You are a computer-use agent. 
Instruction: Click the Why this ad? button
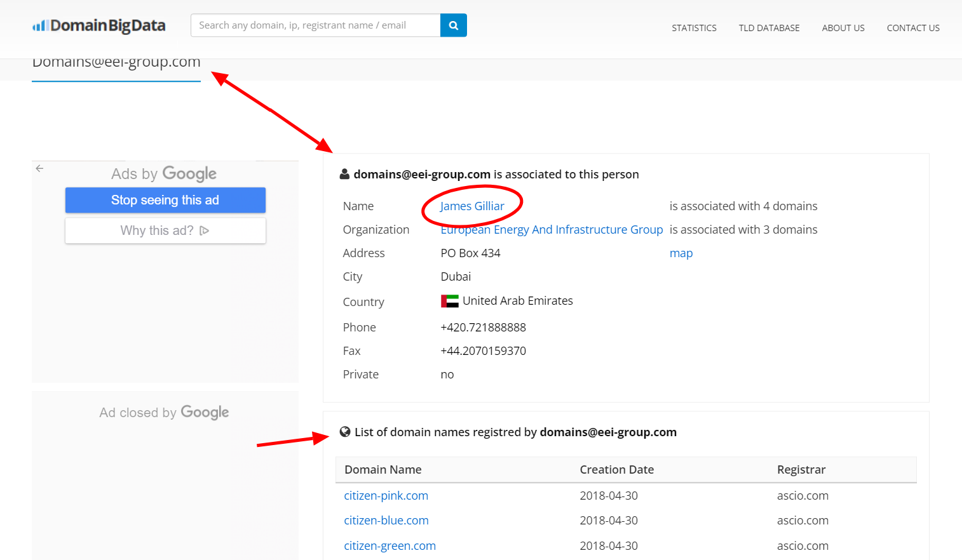pos(165,230)
